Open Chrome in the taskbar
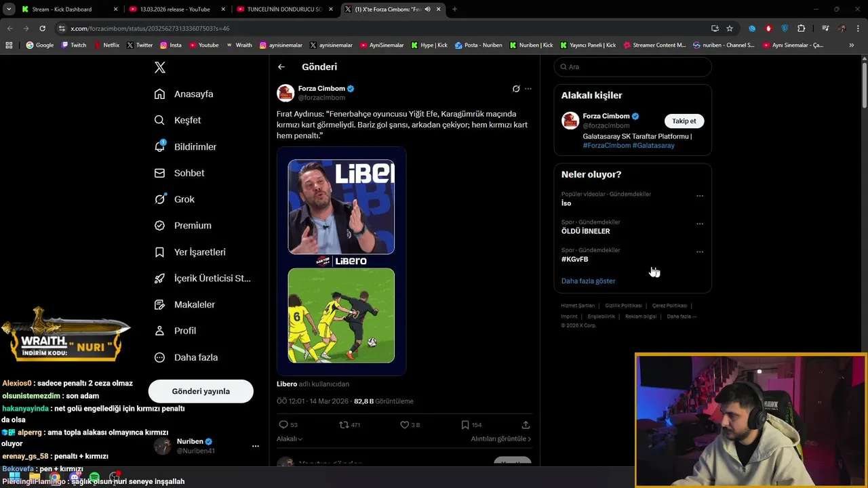 55,477
